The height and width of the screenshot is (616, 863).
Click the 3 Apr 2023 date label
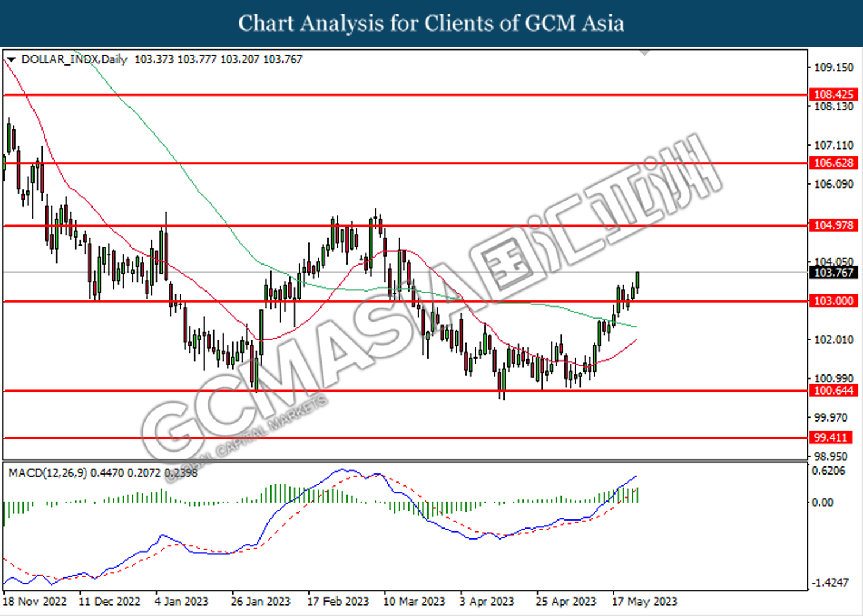487,602
